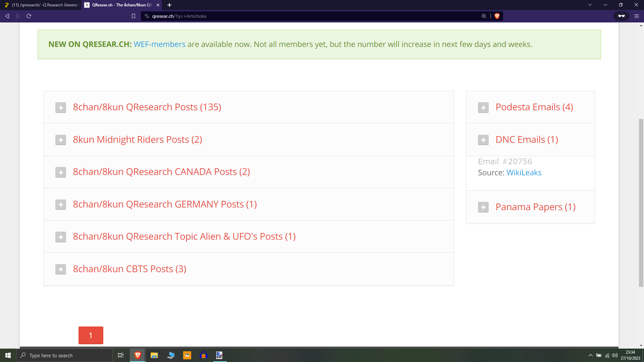This screenshot has width=644, height=362.
Task: Select Email #20756 text
Action: click(x=505, y=161)
